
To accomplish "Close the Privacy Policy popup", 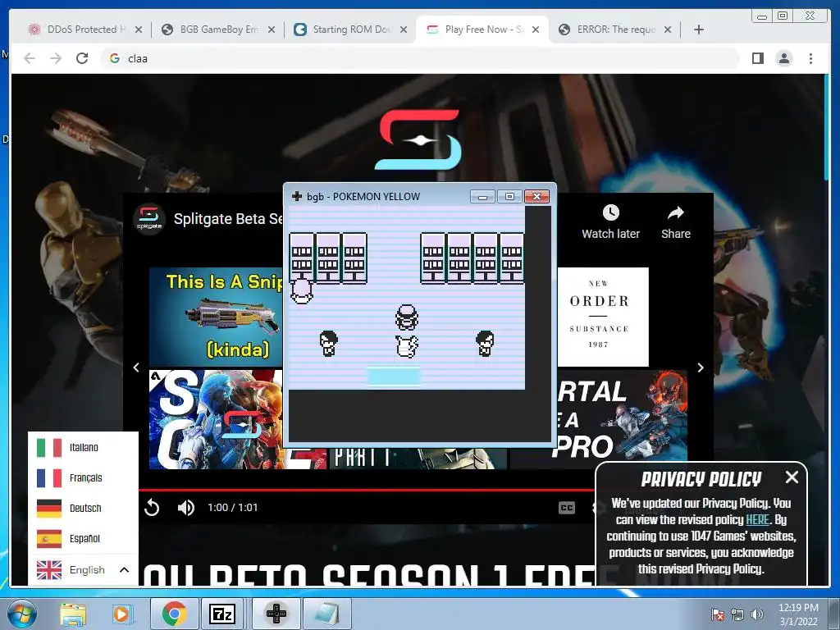I will [x=792, y=477].
